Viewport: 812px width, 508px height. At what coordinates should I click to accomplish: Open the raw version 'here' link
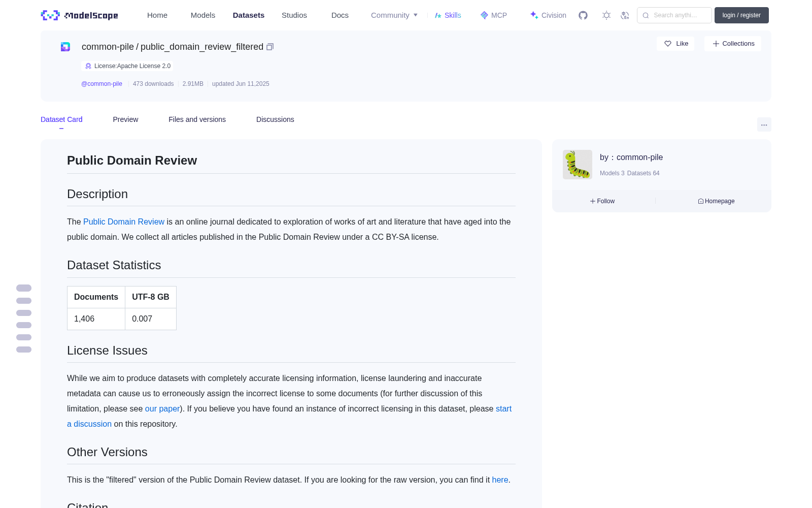point(500,480)
